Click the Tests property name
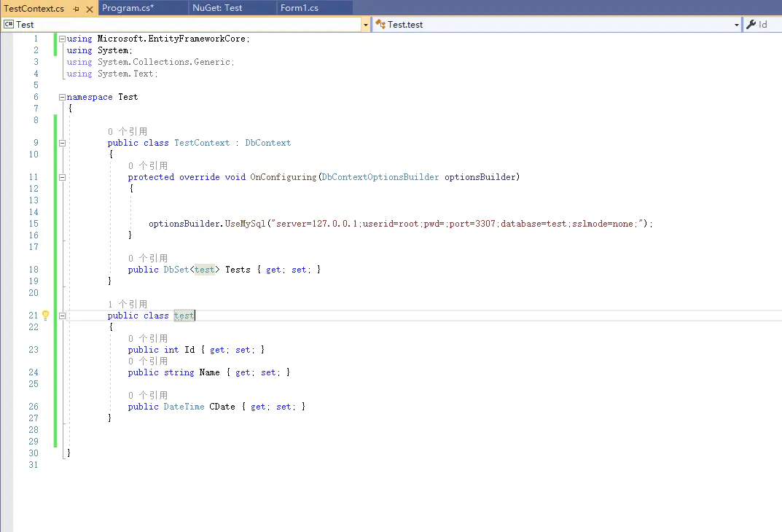Image resolution: width=782 pixels, height=532 pixels. (x=238, y=270)
